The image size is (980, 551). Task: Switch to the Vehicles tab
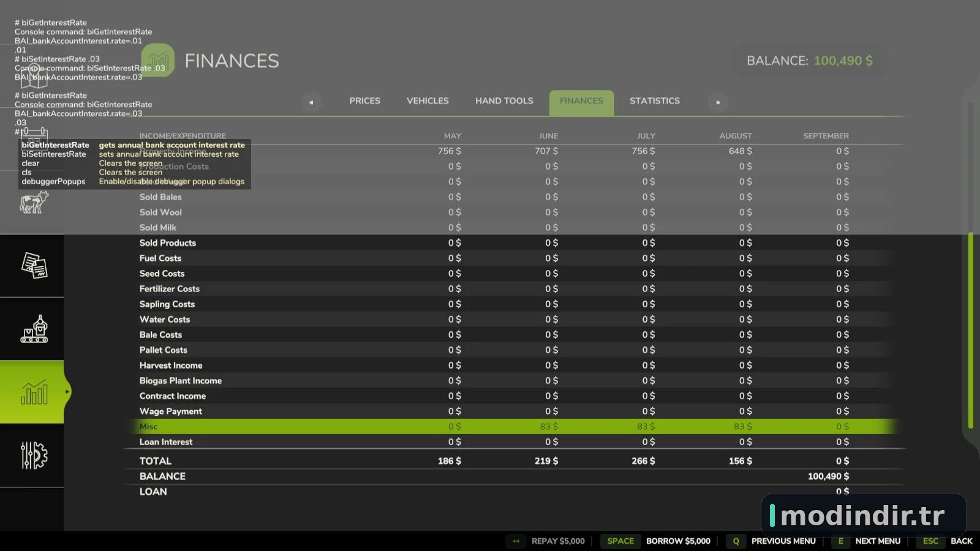(x=428, y=101)
